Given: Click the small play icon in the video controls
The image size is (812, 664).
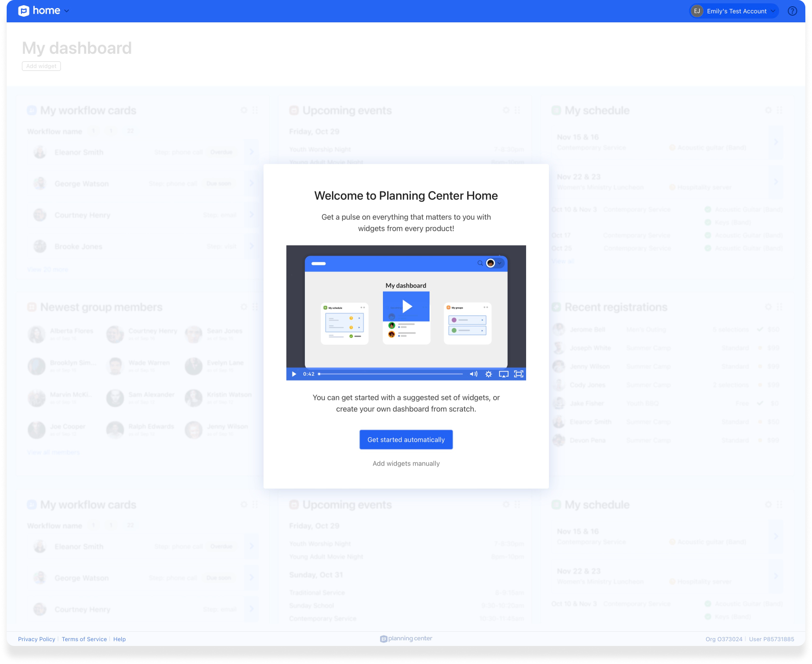Looking at the screenshot, I should pos(294,374).
